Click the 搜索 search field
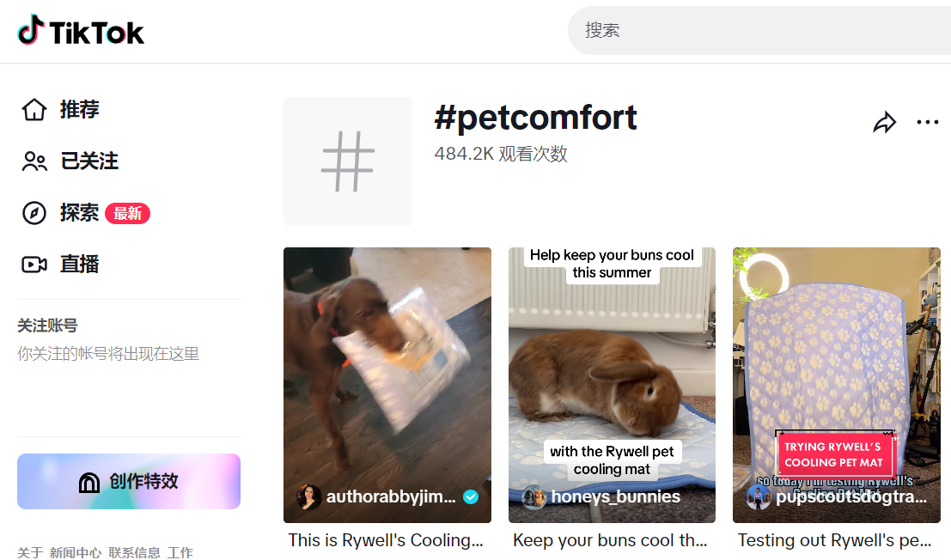 [756, 31]
